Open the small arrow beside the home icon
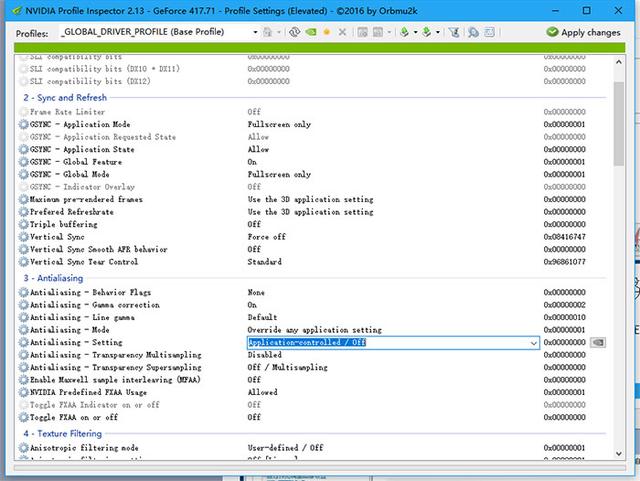Viewport: 640px width, 481px height. click(x=279, y=32)
